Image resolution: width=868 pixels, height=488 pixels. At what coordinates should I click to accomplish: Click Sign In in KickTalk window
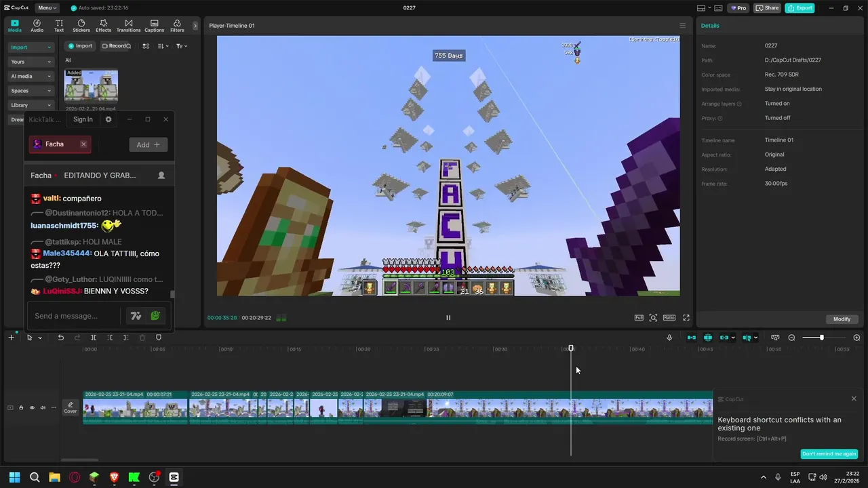[x=83, y=119]
